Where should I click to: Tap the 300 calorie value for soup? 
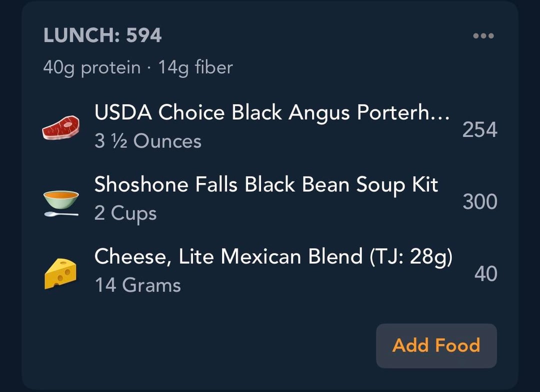click(479, 202)
